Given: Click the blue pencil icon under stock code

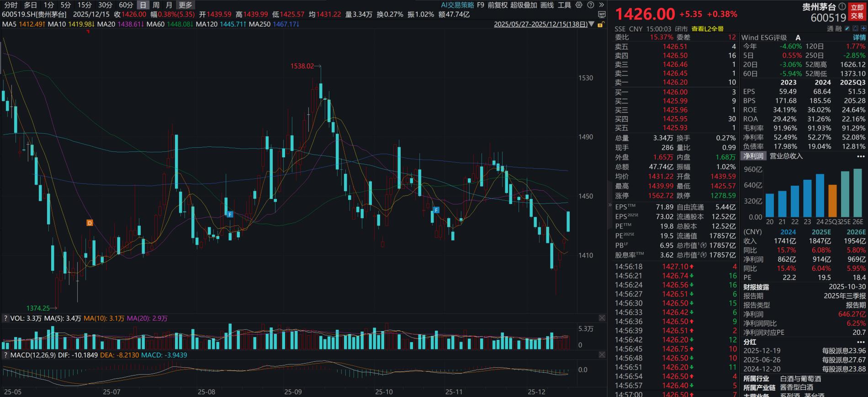Looking at the screenshot, I should pyautogui.click(x=847, y=28).
